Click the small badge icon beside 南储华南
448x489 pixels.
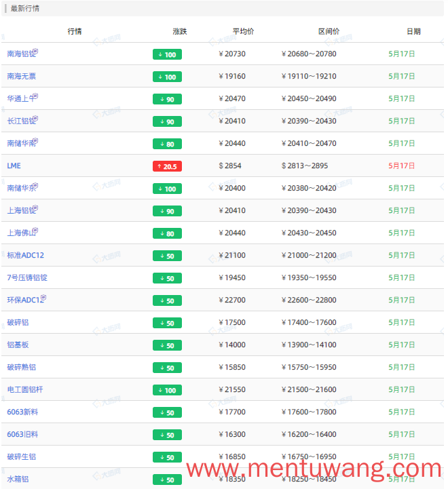(x=35, y=140)
